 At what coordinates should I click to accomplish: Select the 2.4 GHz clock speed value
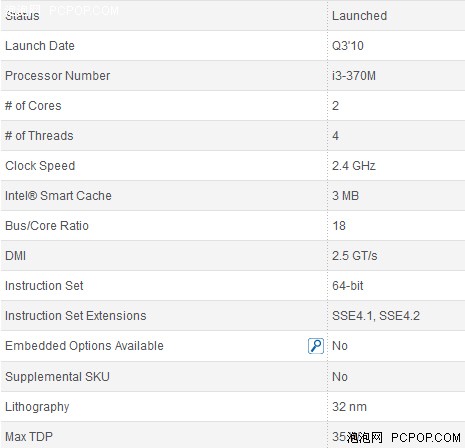click(354, 166)
